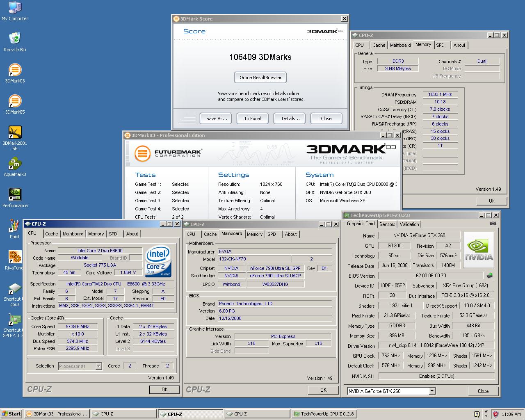Click the Core Speed 5739.6 MHz field

pyautogui.click(x=77, y=326)
